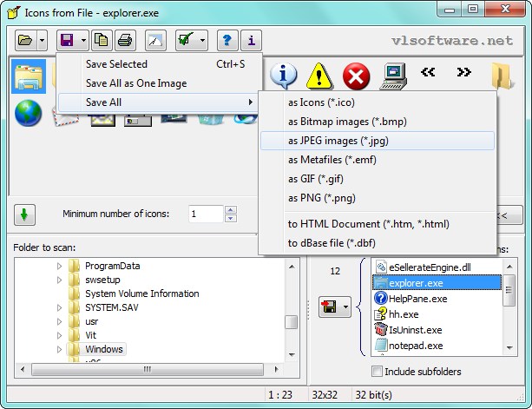Image resolution: width=532 pixels, height=409 pixels.
Task: Click folder tree vertical scrollbar thumb
Action: pos(291,322)
